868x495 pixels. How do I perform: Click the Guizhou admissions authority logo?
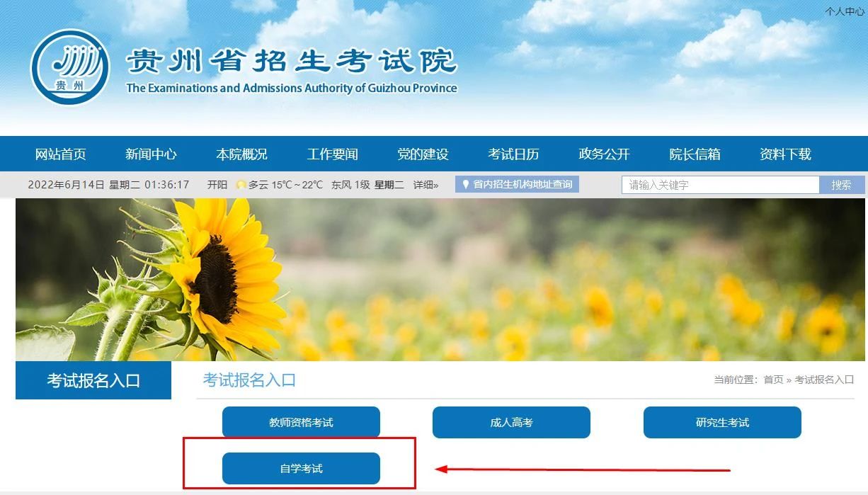[70, 67]
